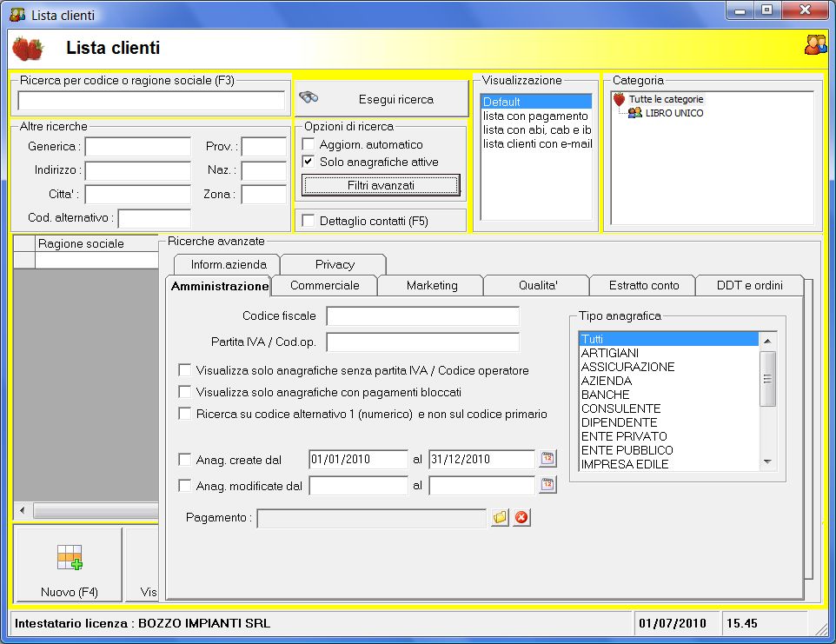Click the Prov. input field
Viewport: 836px width, 644px height.
coord(264,146)
